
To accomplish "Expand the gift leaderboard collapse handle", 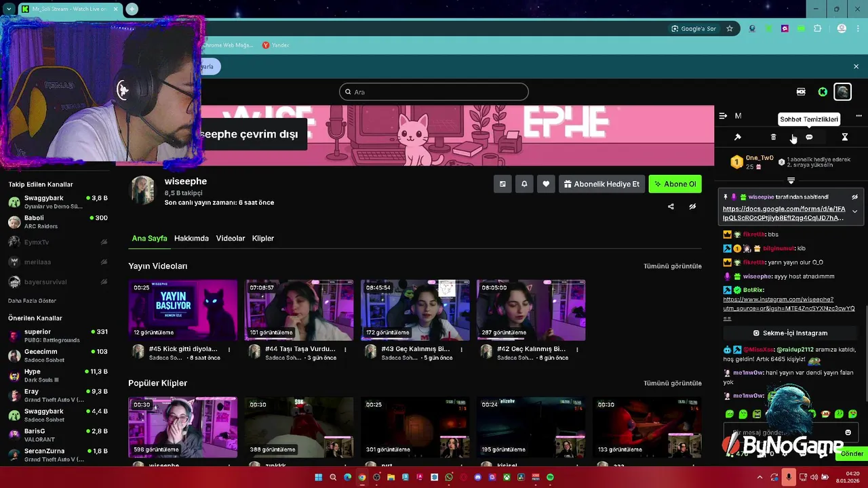I will [791, 180].
